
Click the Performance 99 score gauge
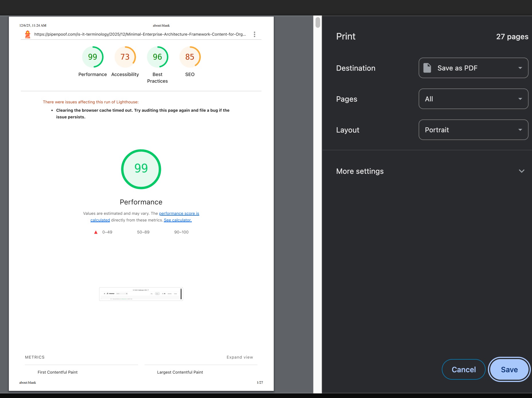tap(92, 57)
